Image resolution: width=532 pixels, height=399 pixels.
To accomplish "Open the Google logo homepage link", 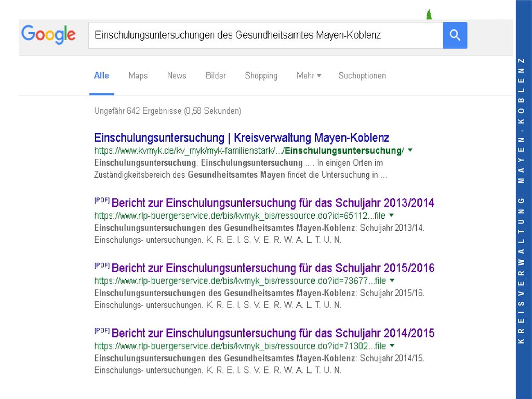I will coord(48,35).
